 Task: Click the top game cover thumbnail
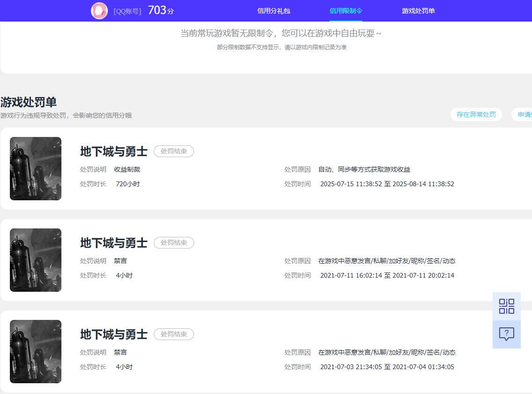click(x=35, y=168)
